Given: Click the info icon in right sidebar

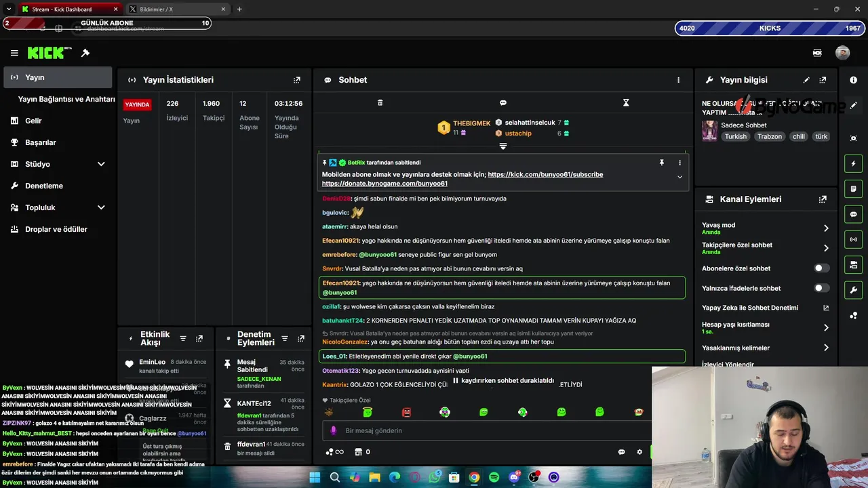Looking at the screenshot, I should [x=853, y=80].
